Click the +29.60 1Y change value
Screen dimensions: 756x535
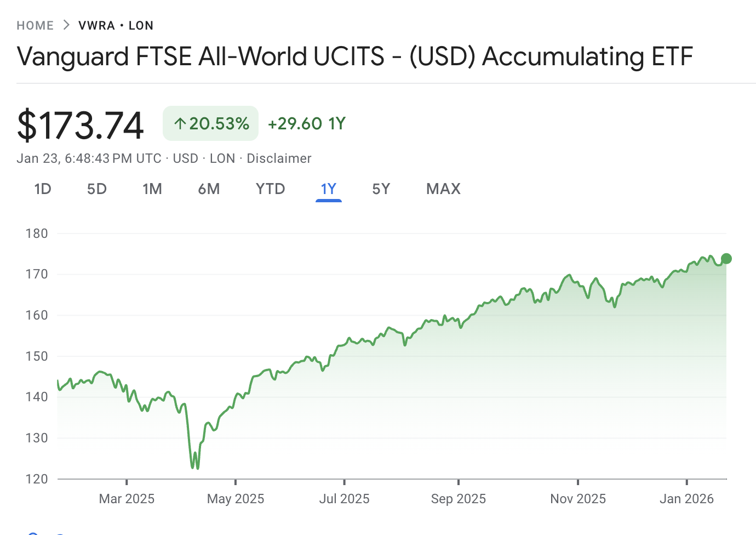point(307,124)
